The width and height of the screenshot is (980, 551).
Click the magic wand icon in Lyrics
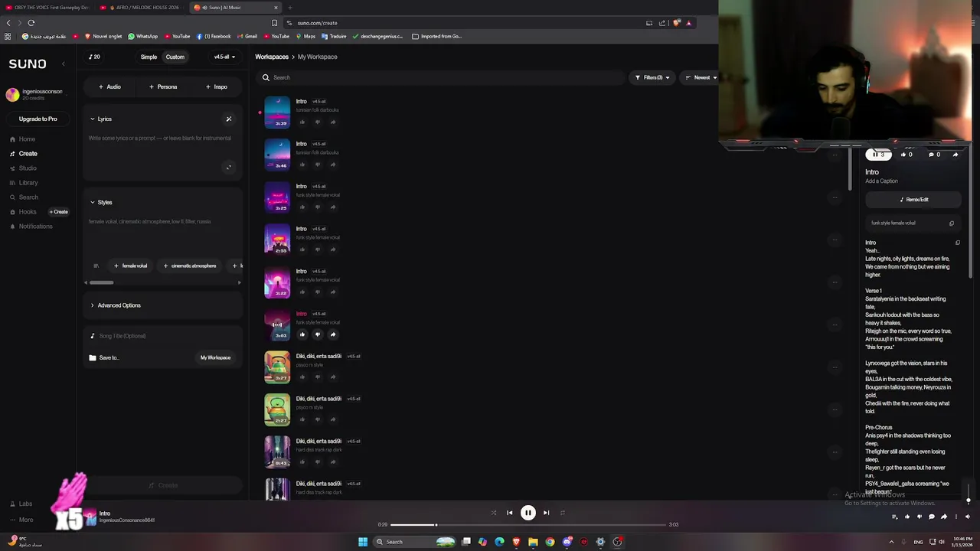point(228,119)
